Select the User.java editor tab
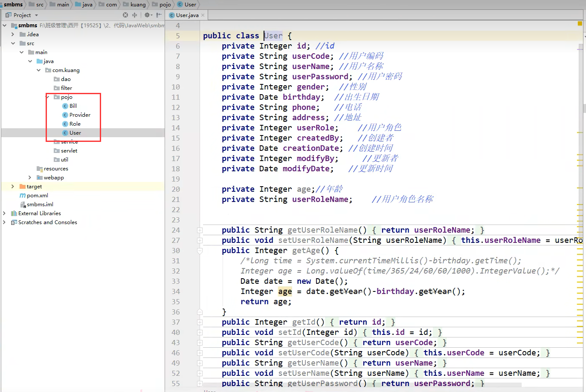The image size is (586, 392). coord(187,15)
